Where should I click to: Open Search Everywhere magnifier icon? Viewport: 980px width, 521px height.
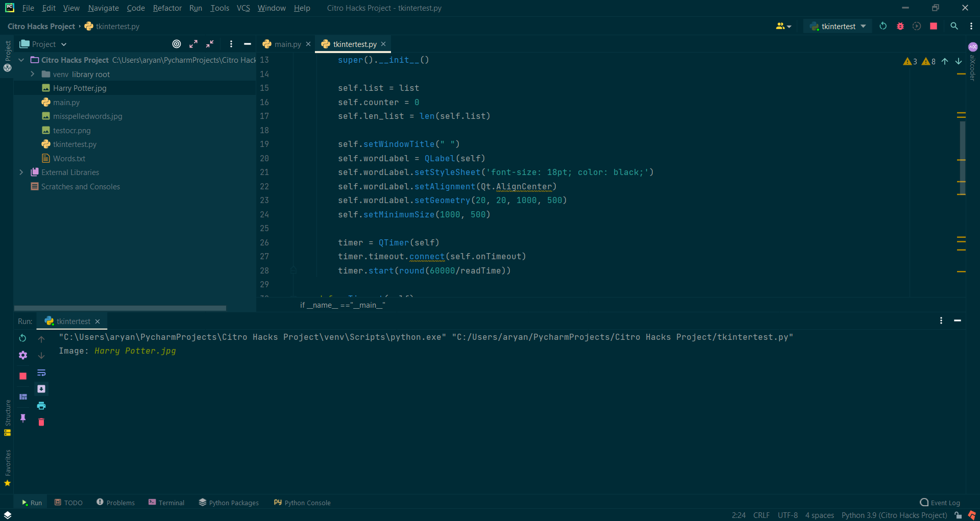[x=954, y=26]
